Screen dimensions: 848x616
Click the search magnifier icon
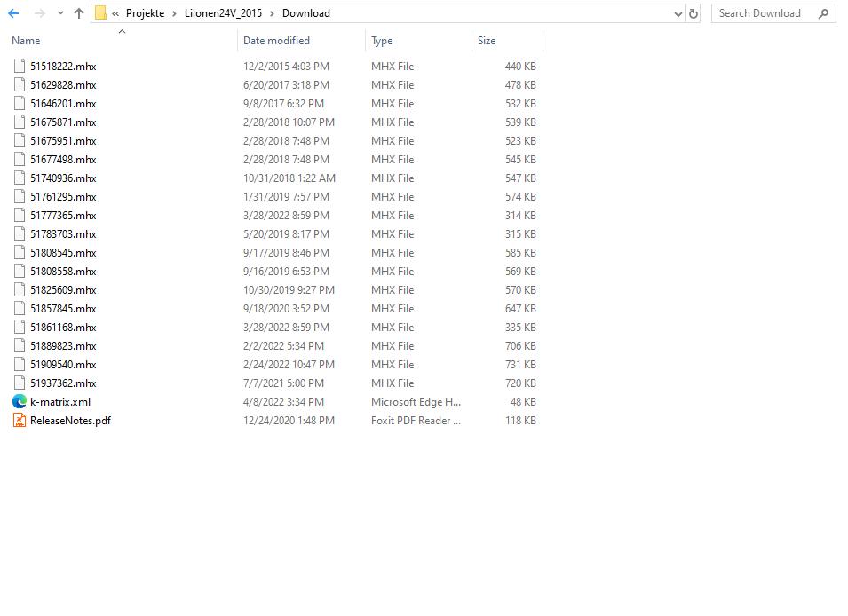[823, 13]
